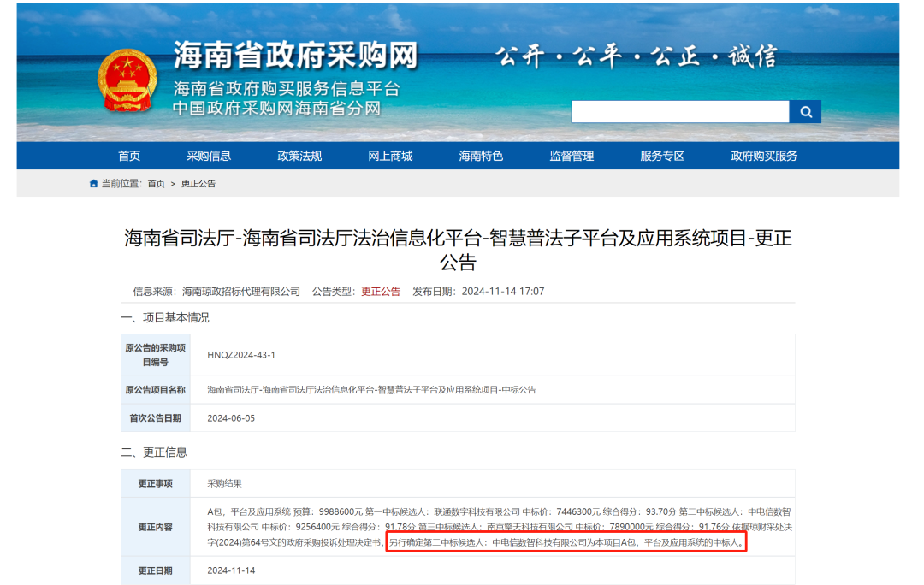Focus the site search input field
This screenshot has height=585, width=924.
point(680,112)
